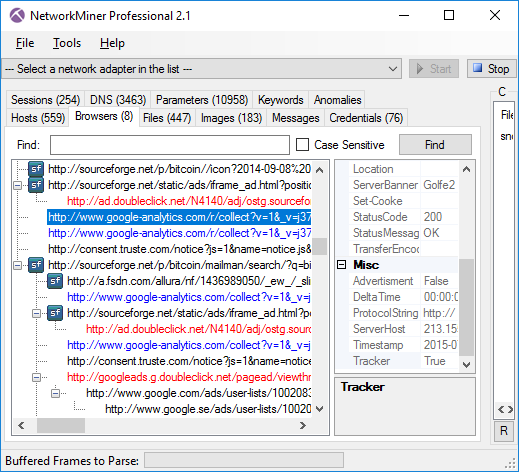Viewport: 519px width, 472px height.
Task: Open the File menu
Action: coord(25,43)
